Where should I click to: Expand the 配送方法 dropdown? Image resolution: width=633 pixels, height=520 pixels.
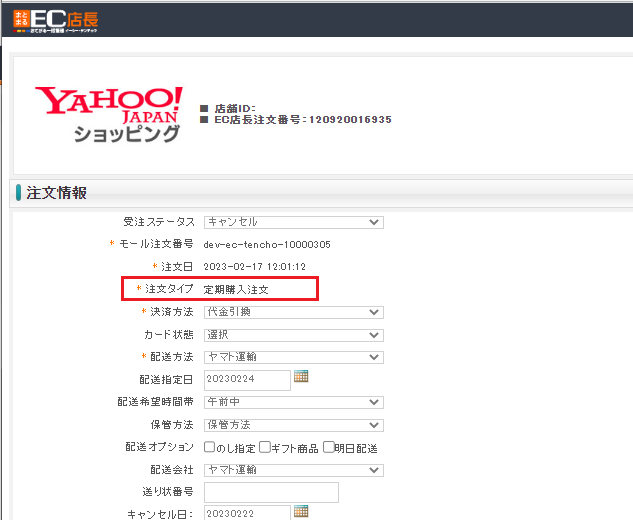click(293, 357)
